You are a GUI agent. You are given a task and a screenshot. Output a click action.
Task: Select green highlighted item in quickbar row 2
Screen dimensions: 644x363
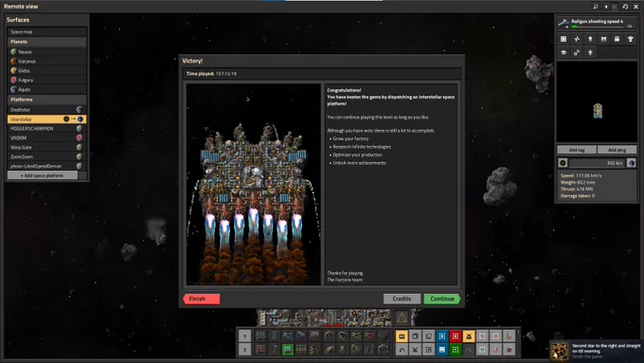(x=288, y=350)
